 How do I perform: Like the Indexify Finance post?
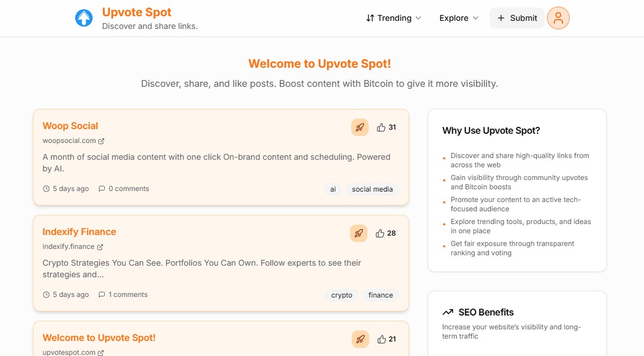pos(380,233)
